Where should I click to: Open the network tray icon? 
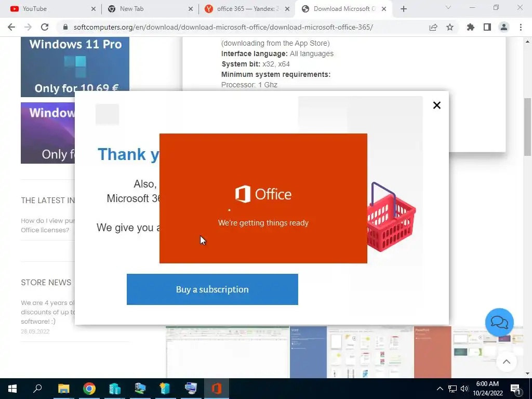(453, 389)
